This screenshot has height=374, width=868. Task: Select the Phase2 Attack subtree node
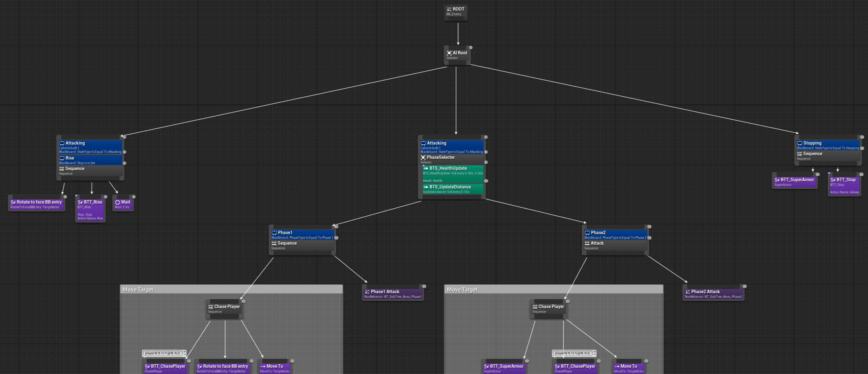click(x=713, y=294)
